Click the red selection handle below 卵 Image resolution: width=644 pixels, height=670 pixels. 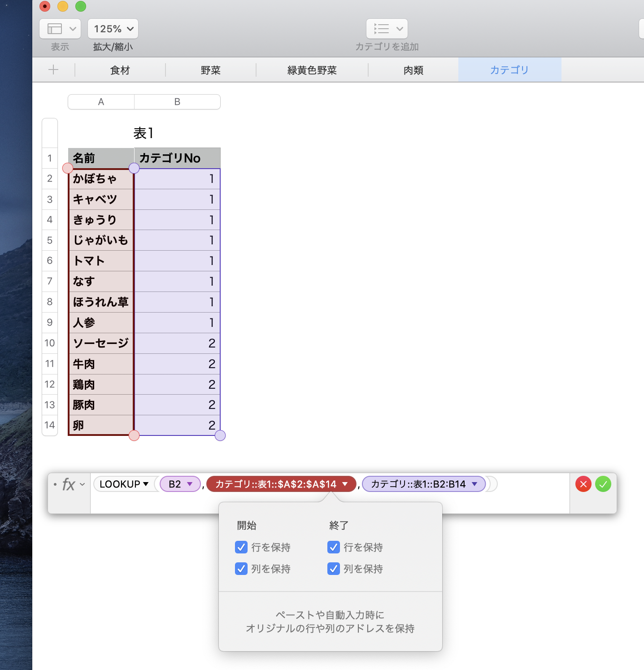(x=134, y=435)
